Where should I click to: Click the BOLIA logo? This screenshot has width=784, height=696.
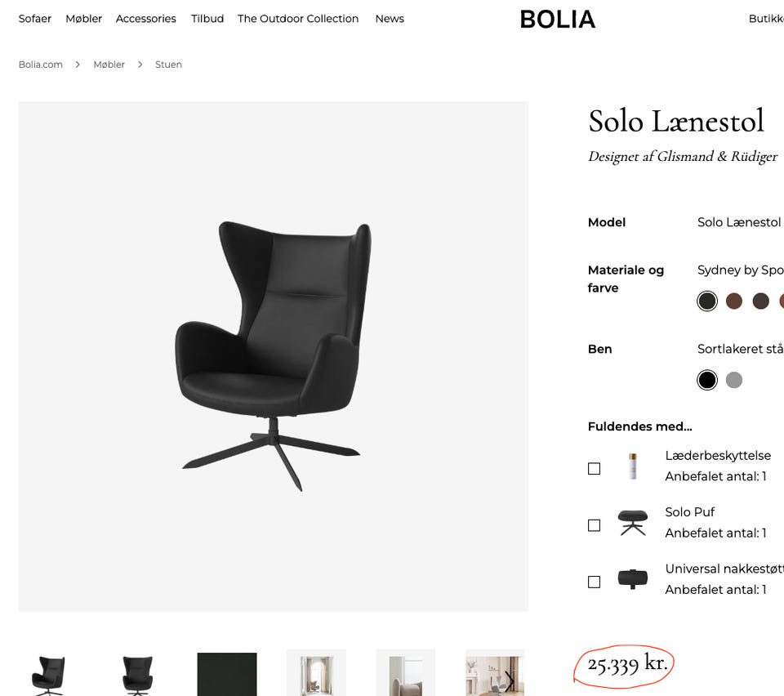click(x=558, y=19)
